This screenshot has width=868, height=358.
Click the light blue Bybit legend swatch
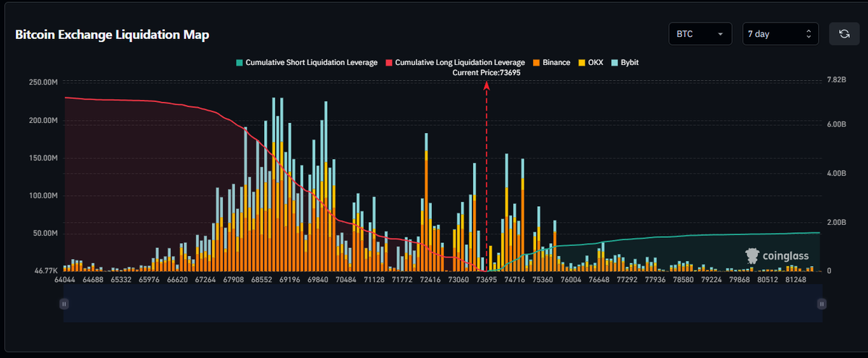pos(615,63)
